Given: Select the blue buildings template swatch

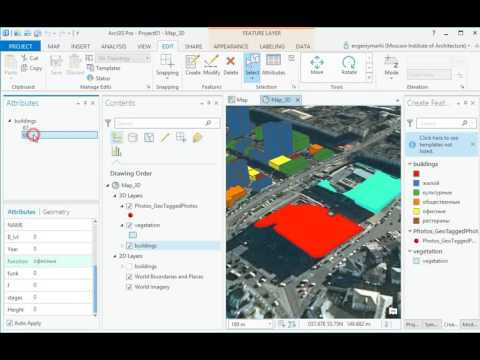Looking at the screenshot, I should (416, 183).
